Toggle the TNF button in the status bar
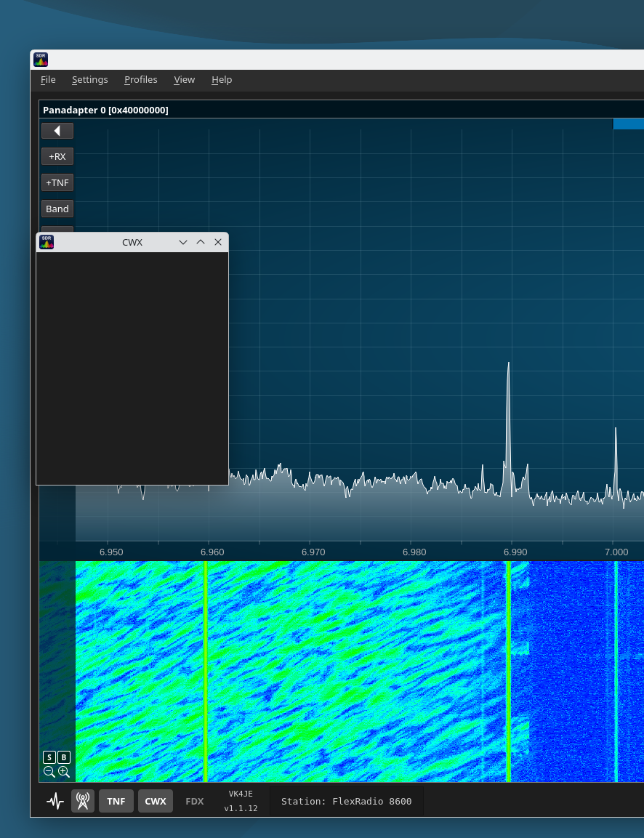Image resolution: width=644 pixels, height=838 pixels. 116,801
